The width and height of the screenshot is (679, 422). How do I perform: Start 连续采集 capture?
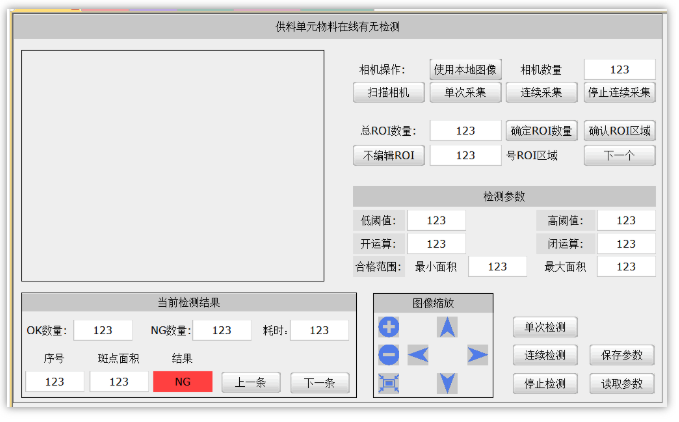click(x=542, y=93)
